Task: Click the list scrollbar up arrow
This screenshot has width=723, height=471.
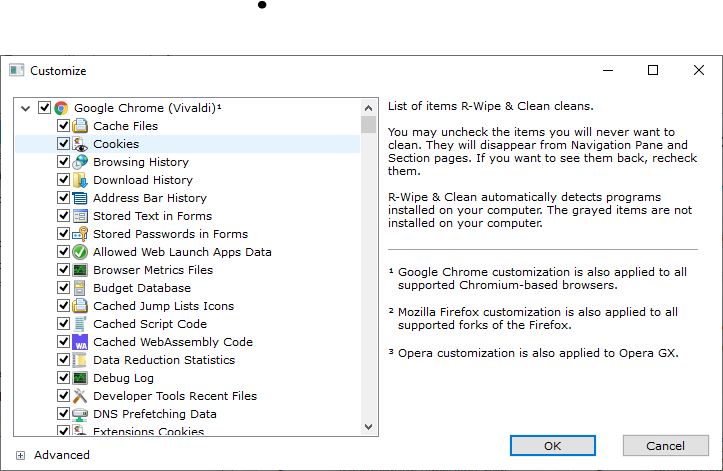Action: point(368,108)
